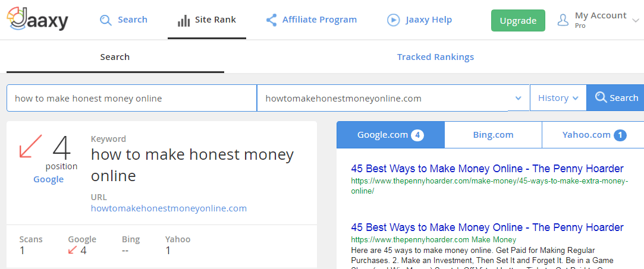Click the badge 1 on Yahoo.com tab
This screenshot has width=644, height=269.
(x=620, y=135)
